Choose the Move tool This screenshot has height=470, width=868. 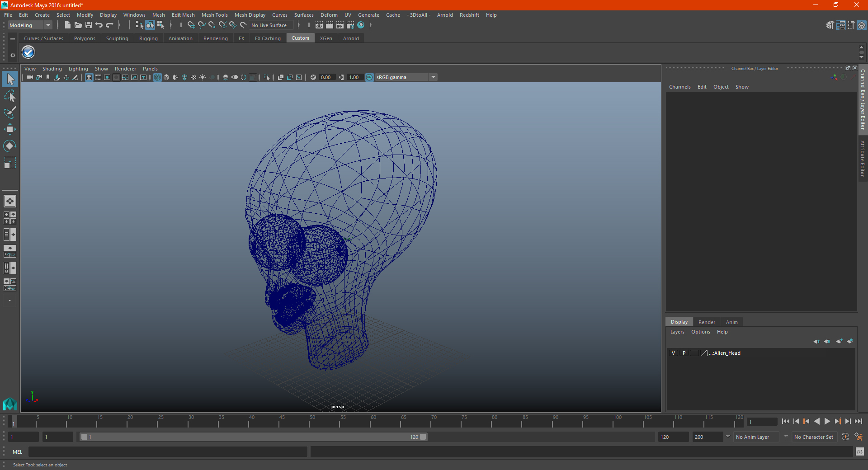pyautogui.click(x=10, y=129)
